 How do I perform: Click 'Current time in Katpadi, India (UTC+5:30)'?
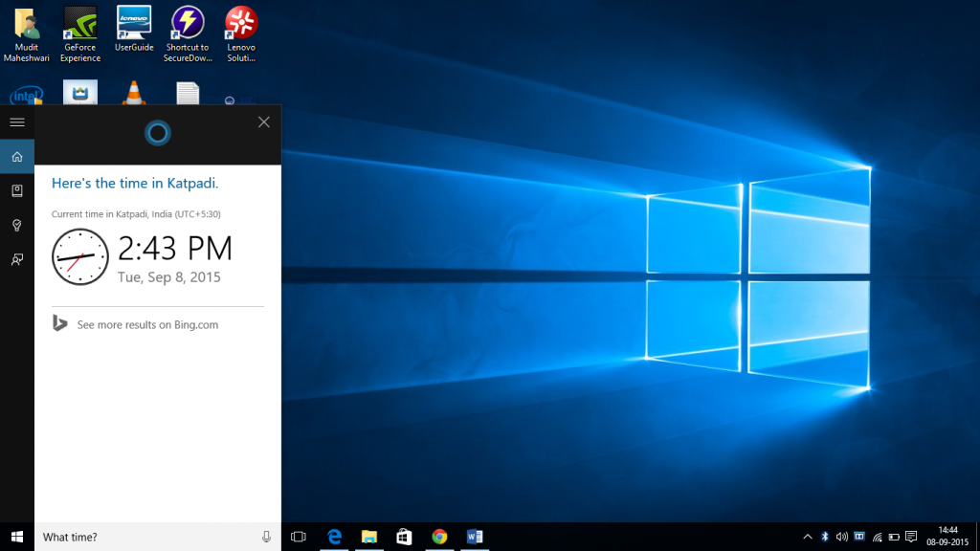tap(136, 213)
